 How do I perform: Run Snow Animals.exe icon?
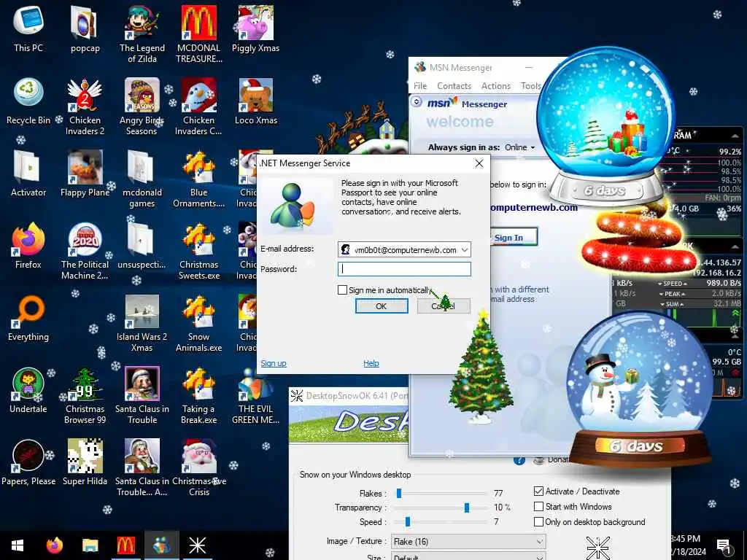tap(199, 323)
